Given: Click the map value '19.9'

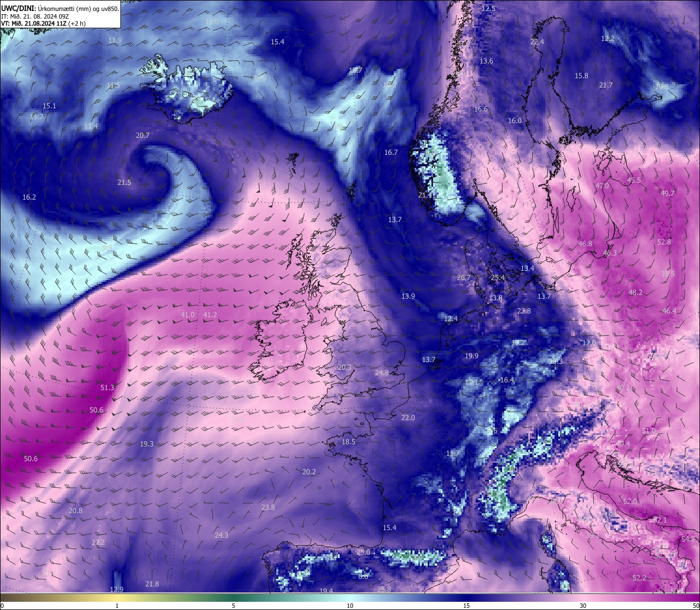Looking at the screenshot, I should coord(471,356).
